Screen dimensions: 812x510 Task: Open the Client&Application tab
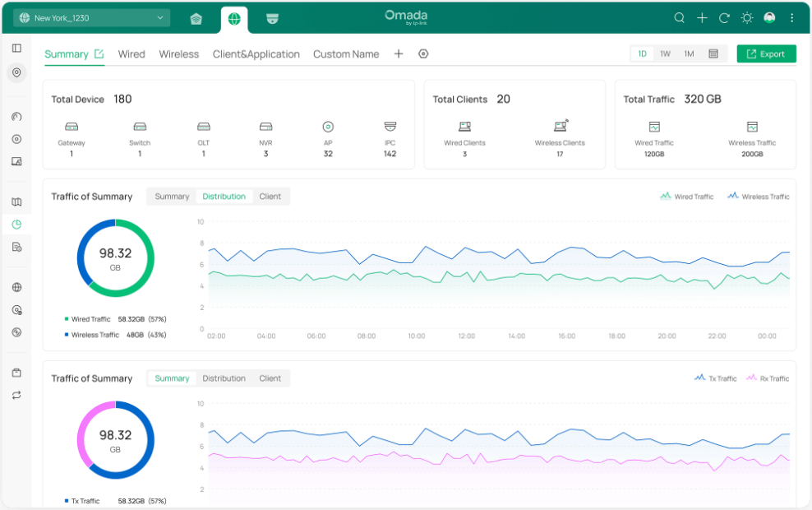point(256,53)
